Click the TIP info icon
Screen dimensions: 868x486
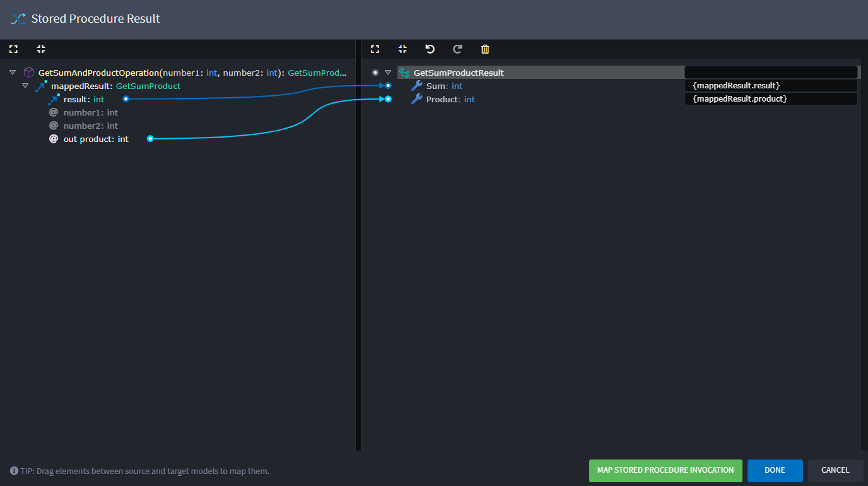[14, 471]
